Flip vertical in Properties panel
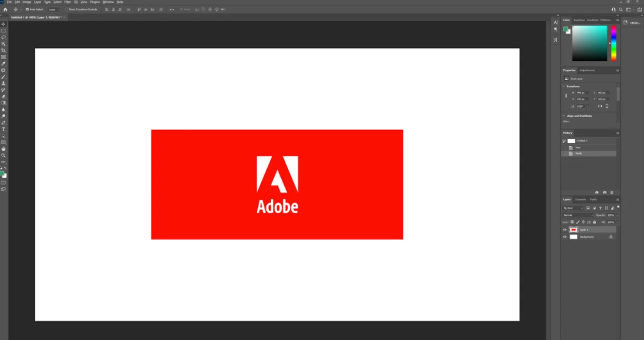The height and width of the screenshot is (340, 644). coord(607,106)
